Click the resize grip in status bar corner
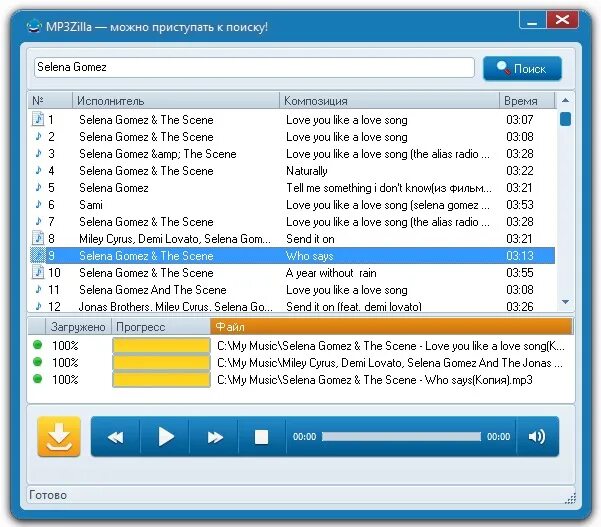 click(x=571, y=498)
